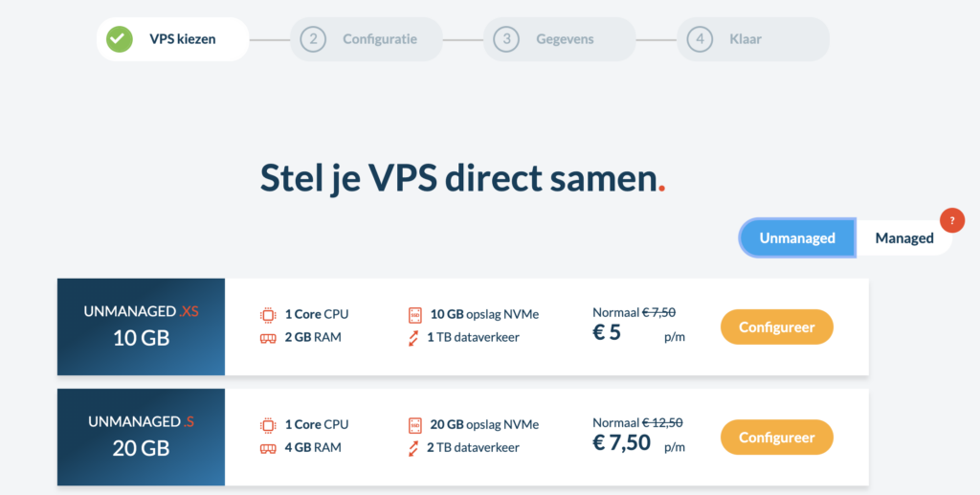This screenshot has width=980, height=495.
Task: Open step 2 Configuratie
Action: coord(367,39)
